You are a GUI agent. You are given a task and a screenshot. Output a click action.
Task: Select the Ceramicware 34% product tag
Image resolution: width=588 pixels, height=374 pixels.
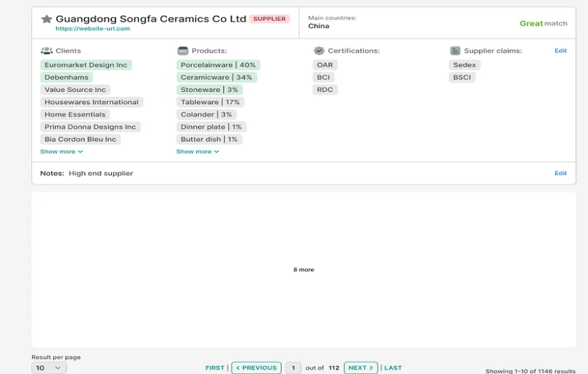(217, 77)
